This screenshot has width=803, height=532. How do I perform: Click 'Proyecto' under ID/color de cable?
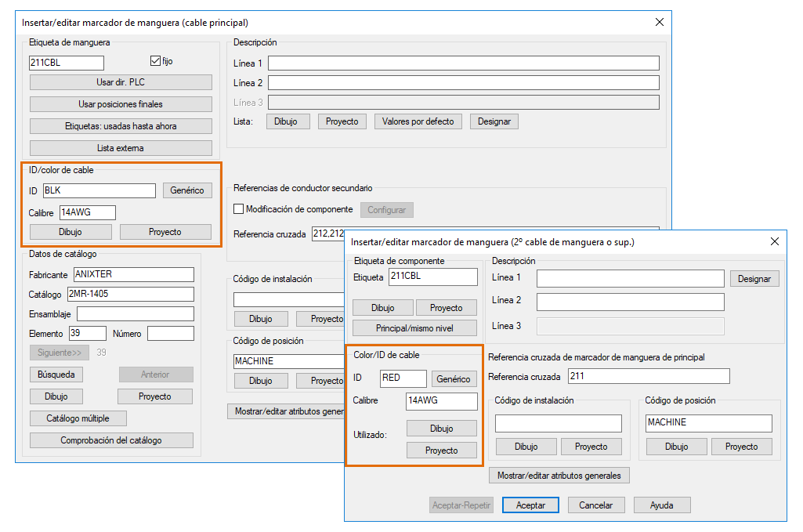165,232
